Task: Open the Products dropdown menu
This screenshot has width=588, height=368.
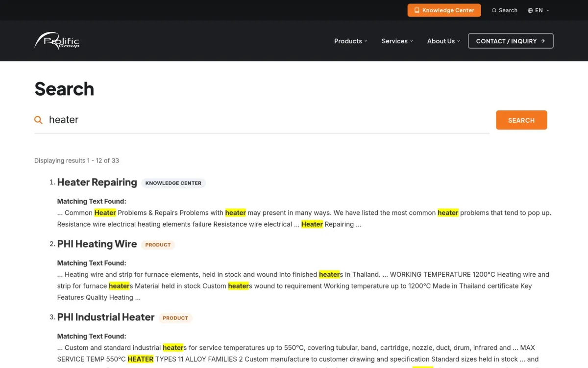Action: (350, 41)
